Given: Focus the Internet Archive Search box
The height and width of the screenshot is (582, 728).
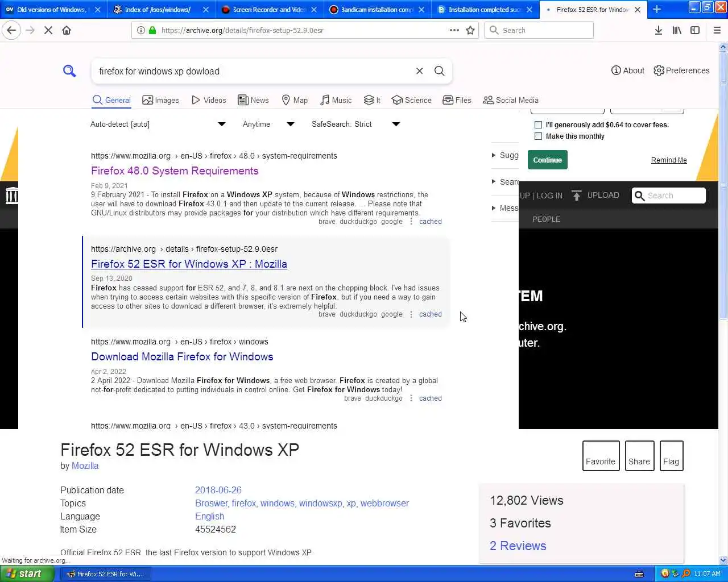Looking at the screenshot, I should (x=669, y=196).
